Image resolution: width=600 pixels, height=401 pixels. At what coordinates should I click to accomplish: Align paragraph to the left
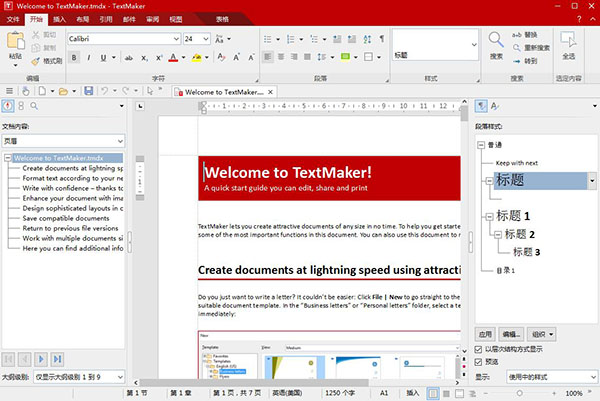point(267,57)
